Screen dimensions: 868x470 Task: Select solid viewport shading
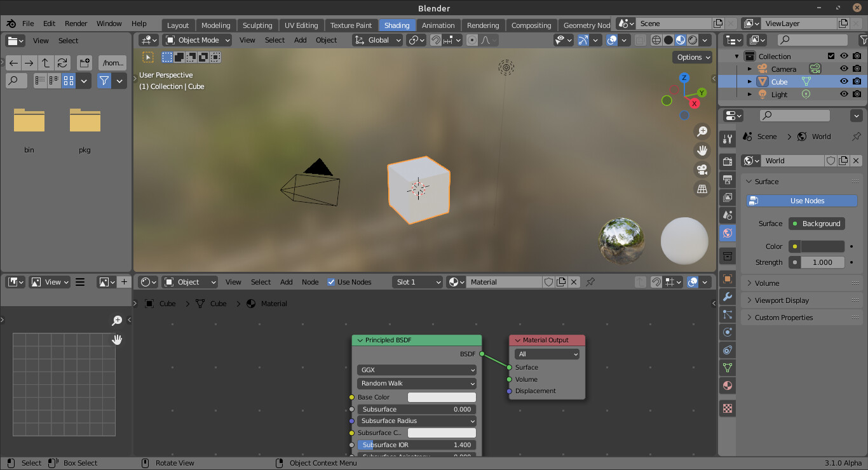668,40
